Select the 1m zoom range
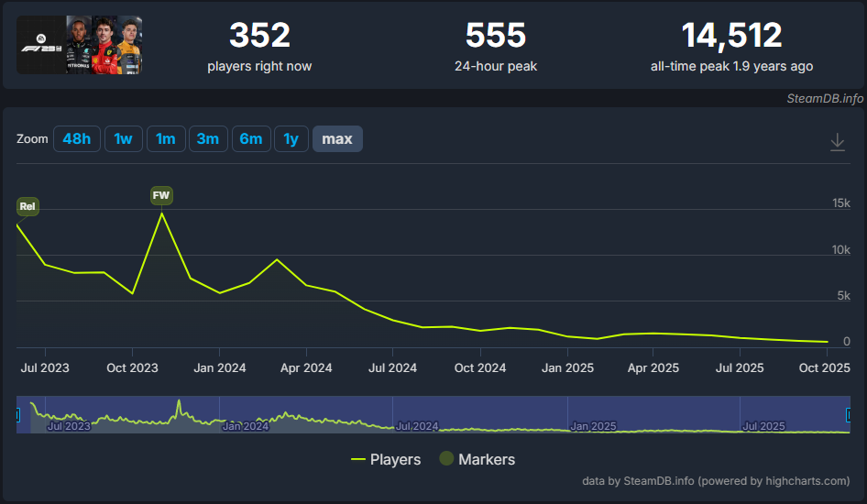This screenshot has height=504, width=867. (165, 138)
